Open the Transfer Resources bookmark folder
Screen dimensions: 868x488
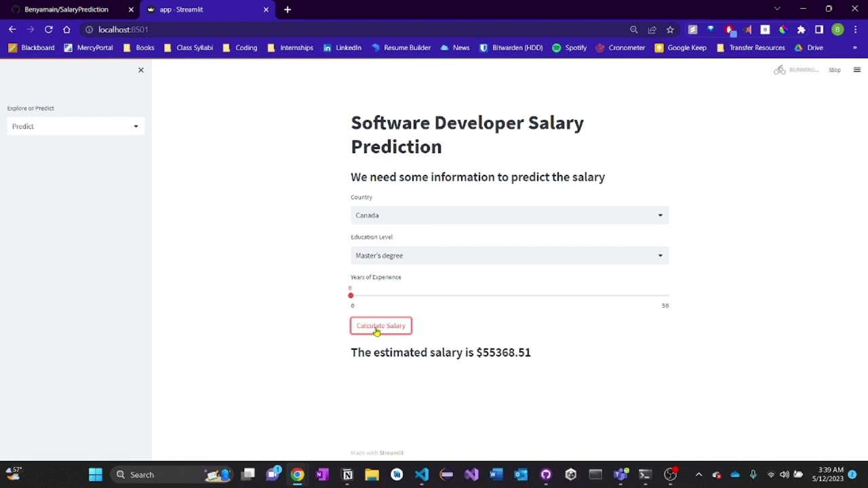(x=751, y=48)
